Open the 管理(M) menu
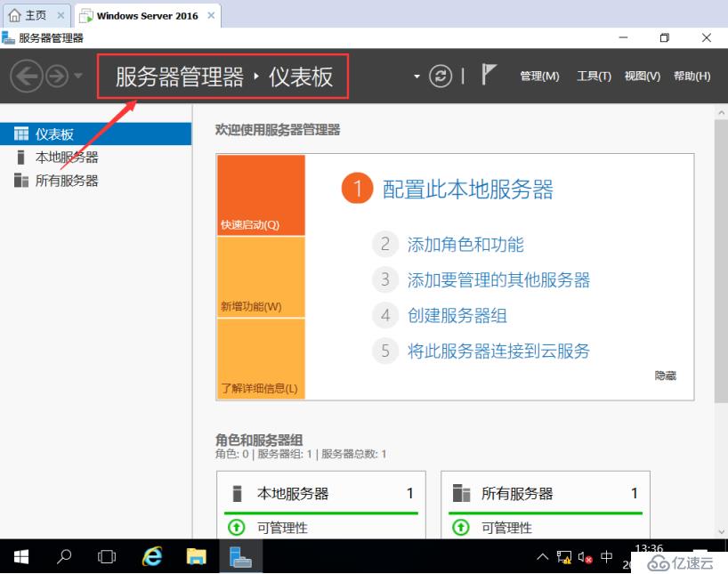 point(539,76)
